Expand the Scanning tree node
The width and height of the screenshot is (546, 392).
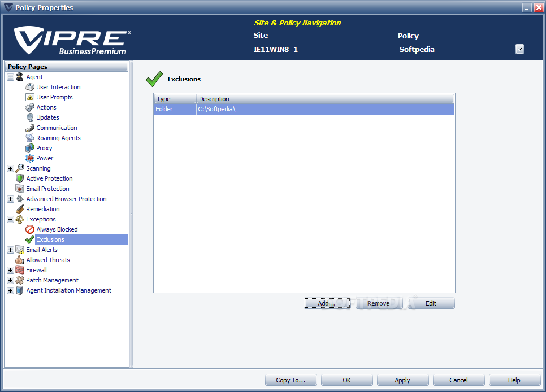[10, 168]
